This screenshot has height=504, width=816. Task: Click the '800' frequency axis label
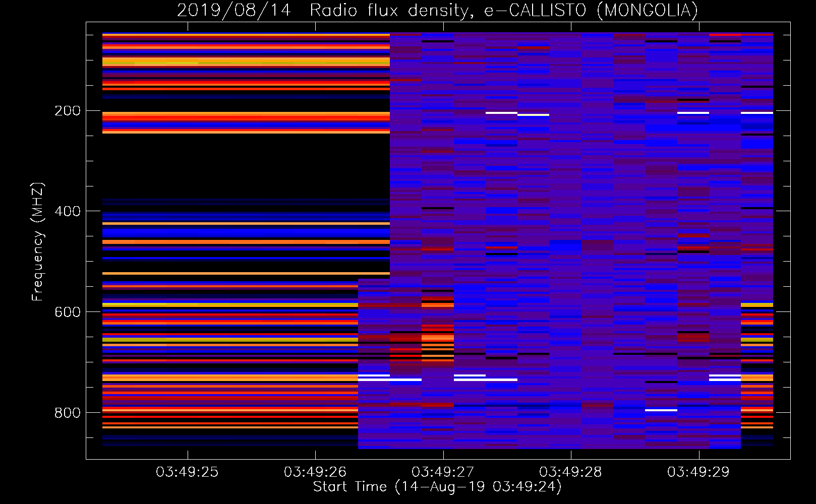68,413
